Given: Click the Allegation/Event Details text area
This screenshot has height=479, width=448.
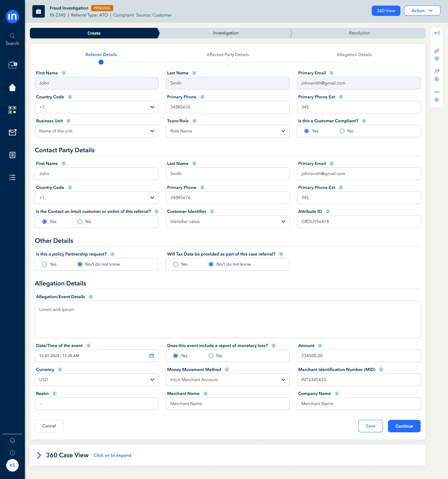Looking at the screenshot, I should (227, 319).
